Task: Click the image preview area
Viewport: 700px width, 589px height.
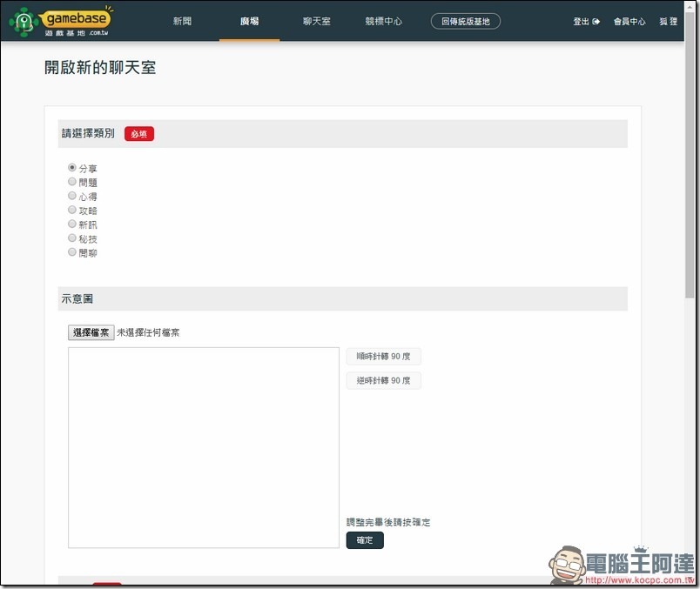Action: click(204, 448)
